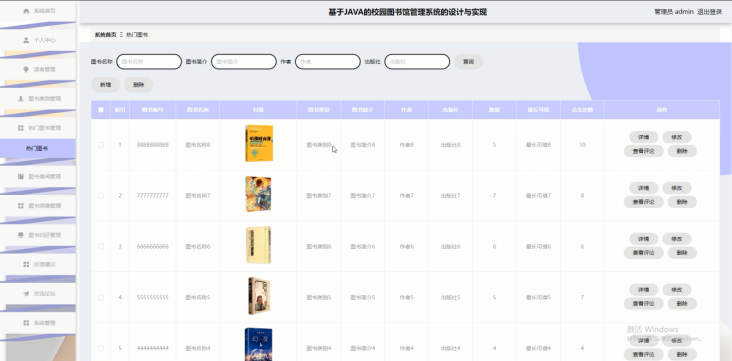Click the 新增 add button
732x361 pixels.
(106, 85)
